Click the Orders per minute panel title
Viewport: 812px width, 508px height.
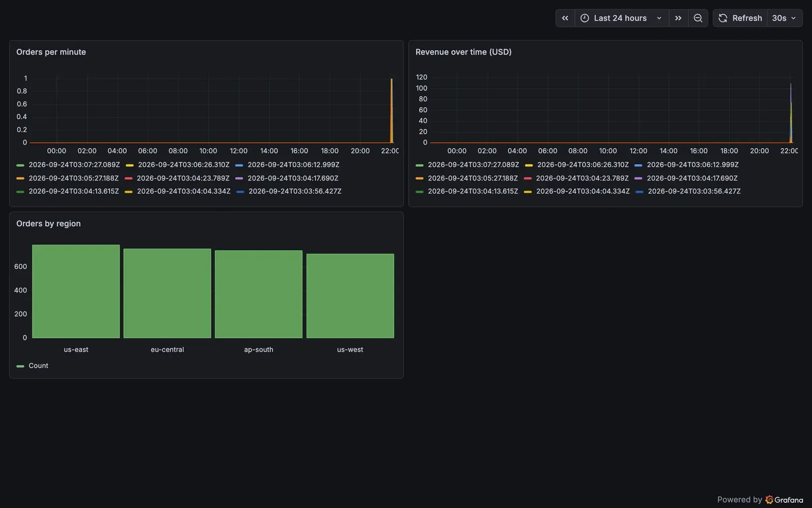(51, 52)
